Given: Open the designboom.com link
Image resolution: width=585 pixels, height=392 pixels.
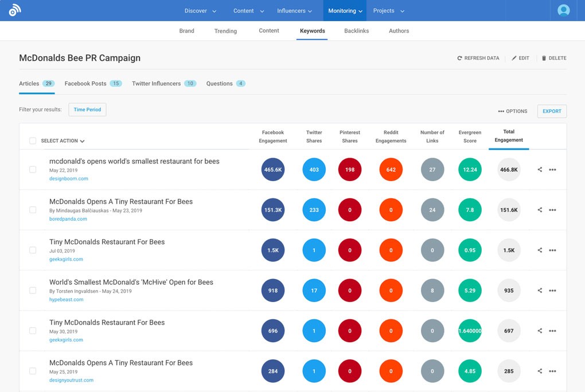Looking at the screenshot, I should pyautogui.click(x=69, y=179).
